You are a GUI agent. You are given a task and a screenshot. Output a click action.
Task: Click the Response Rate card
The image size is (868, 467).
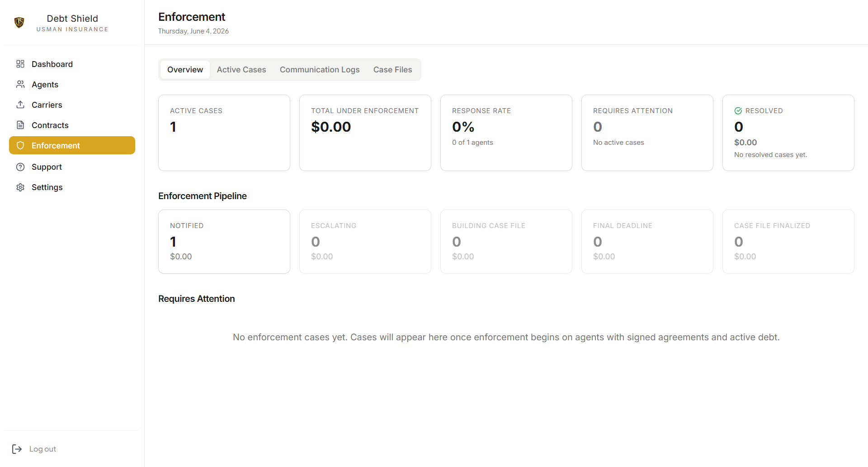pos(506,133)
